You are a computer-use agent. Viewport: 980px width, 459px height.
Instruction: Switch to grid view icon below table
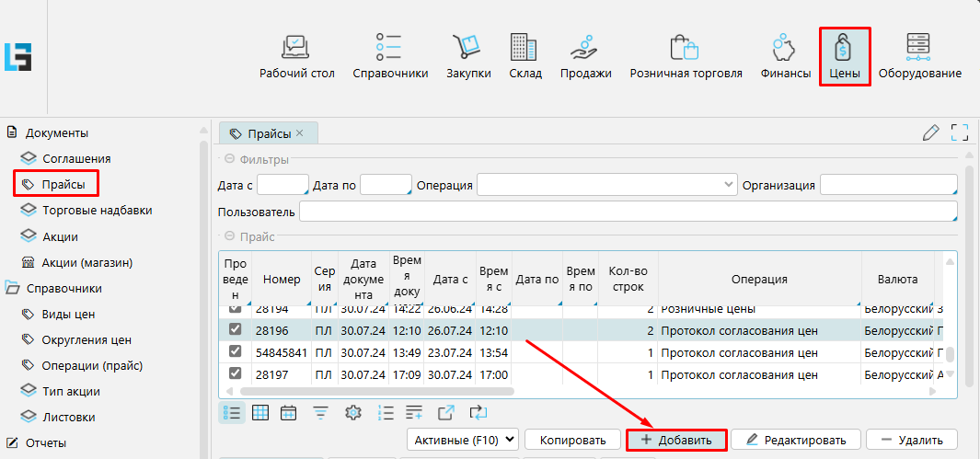pyautogui.click(x=260, y=412)
